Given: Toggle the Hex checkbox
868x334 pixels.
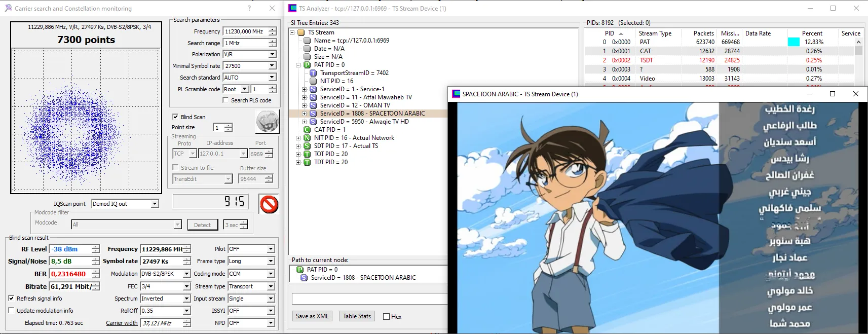Looking at the screenshot, I should tap(387, 317).
